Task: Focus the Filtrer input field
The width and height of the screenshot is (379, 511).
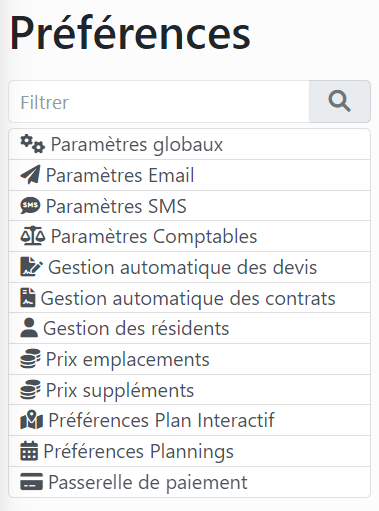Action: [x=159, y=101]
